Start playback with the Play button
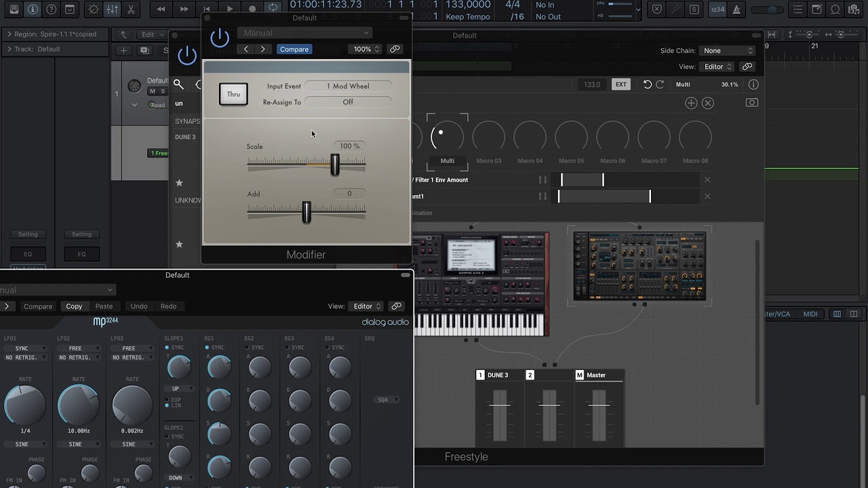The height and width of the screenshot is (488, 868). click(x=230, y=9)
